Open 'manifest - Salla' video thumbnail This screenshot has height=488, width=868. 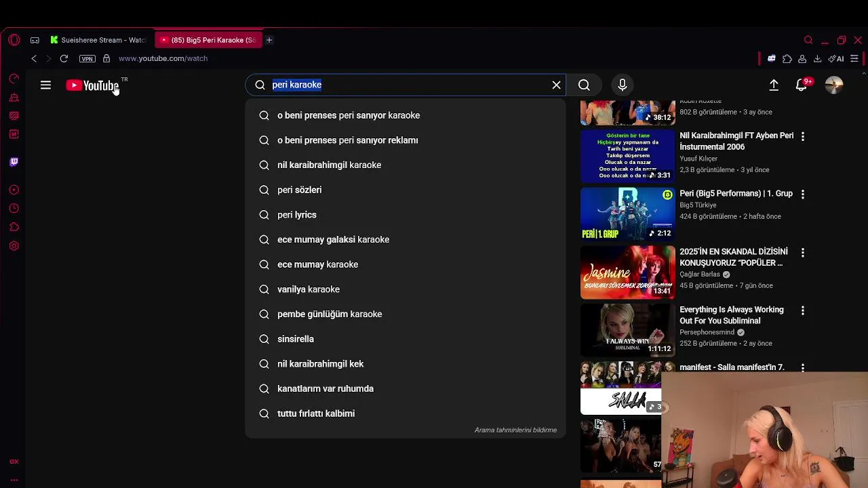620,388
